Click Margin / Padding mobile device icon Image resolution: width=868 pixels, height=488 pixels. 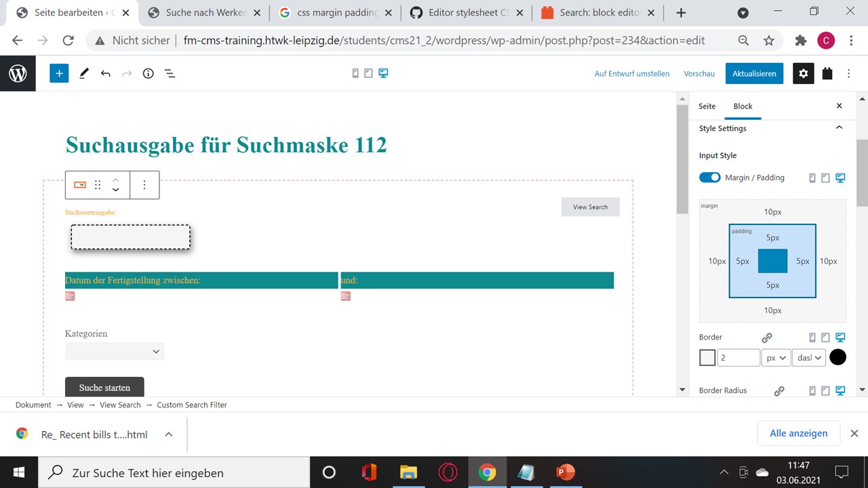point(812,178)
